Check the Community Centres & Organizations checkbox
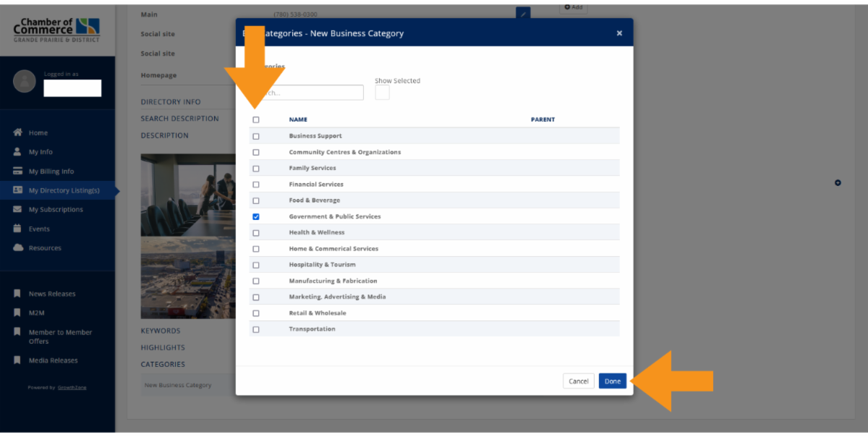Image resolution: width=868 pixels, height=437 pixels. (x=256, y=153)
